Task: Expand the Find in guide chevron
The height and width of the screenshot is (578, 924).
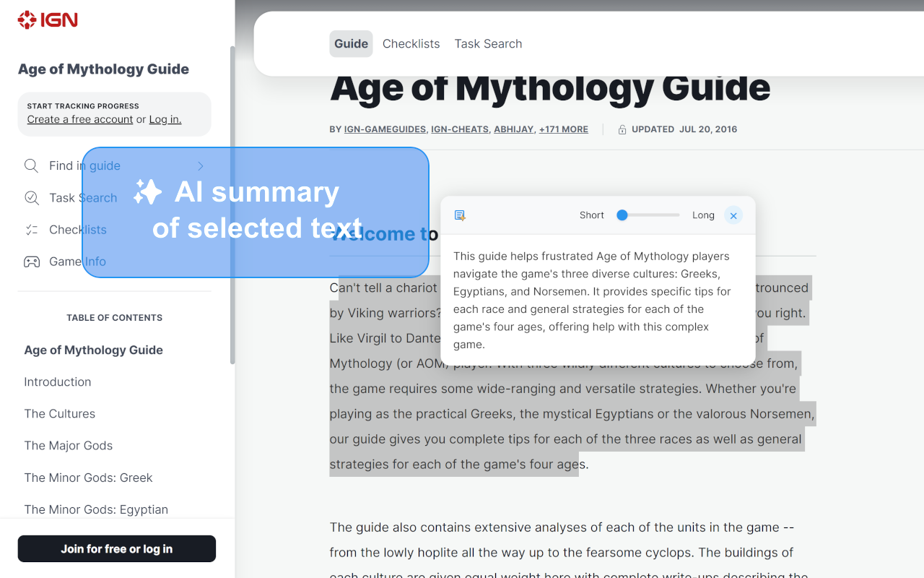Action: click(201, 166)
